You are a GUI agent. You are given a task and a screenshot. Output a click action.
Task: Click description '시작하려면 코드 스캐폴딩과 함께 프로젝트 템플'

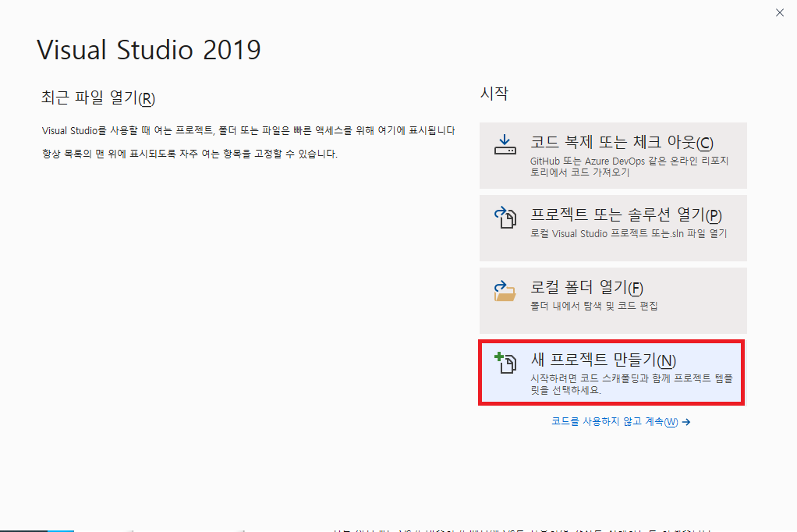pos(632,378)
